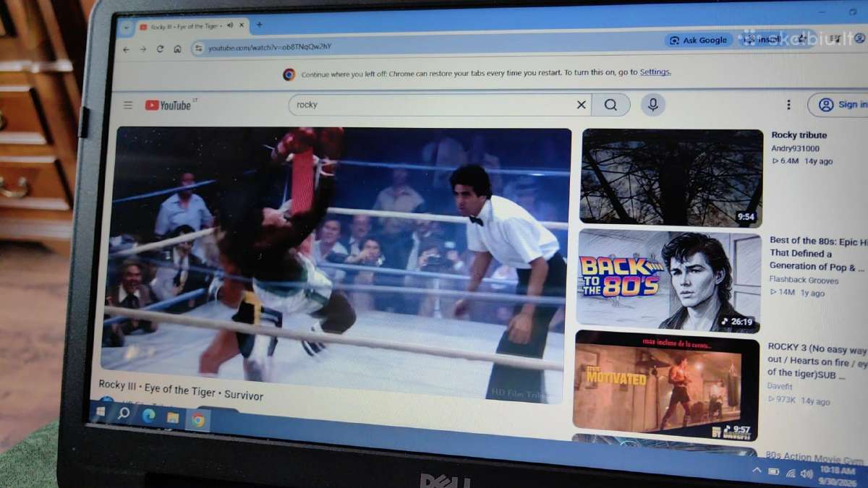Image resolution: width=868 pixels, height=488 pixels.
Task: Open File Explorer from the taskbar
Action: (x=173, y=418)
